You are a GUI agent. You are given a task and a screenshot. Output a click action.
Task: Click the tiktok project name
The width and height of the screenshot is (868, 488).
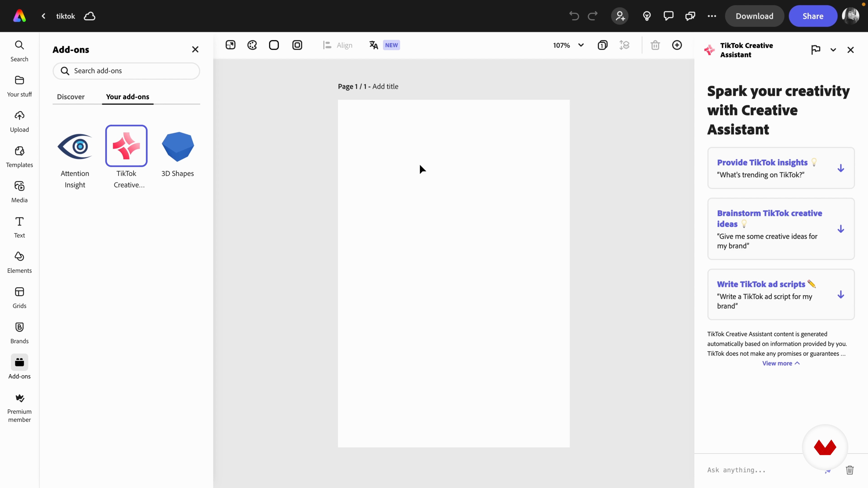click(x=65, y=16)
